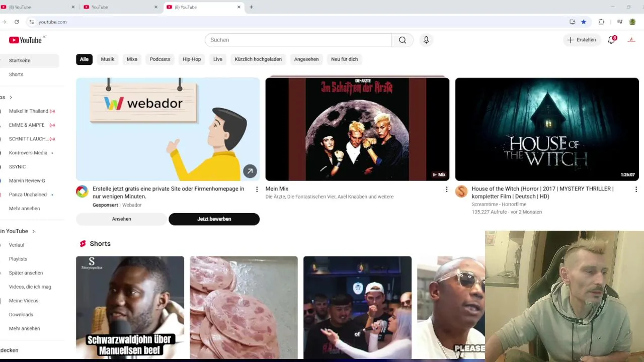Select the Mixe filter chip
The height and width of the screenshot is (362, 644).
coord(132,59)
